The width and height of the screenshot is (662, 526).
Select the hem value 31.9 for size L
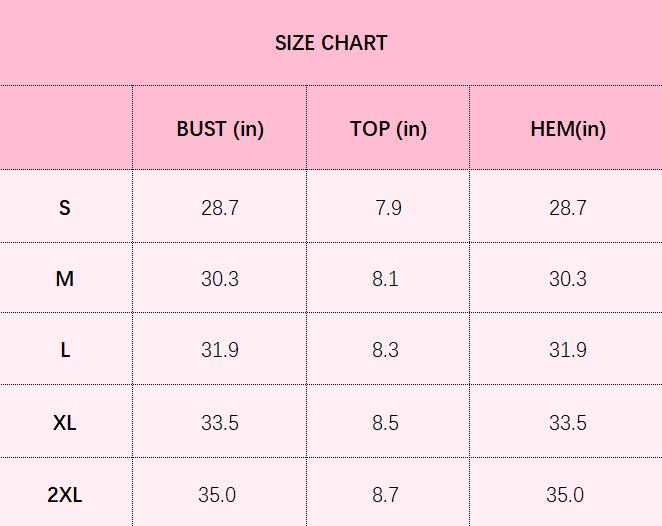(x=568, y=350)
